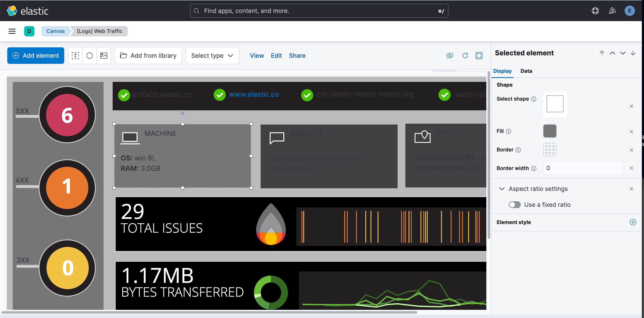This screenshot has height=318, width=644.
Task: Click Add from library button
Action: click(148, 56)
